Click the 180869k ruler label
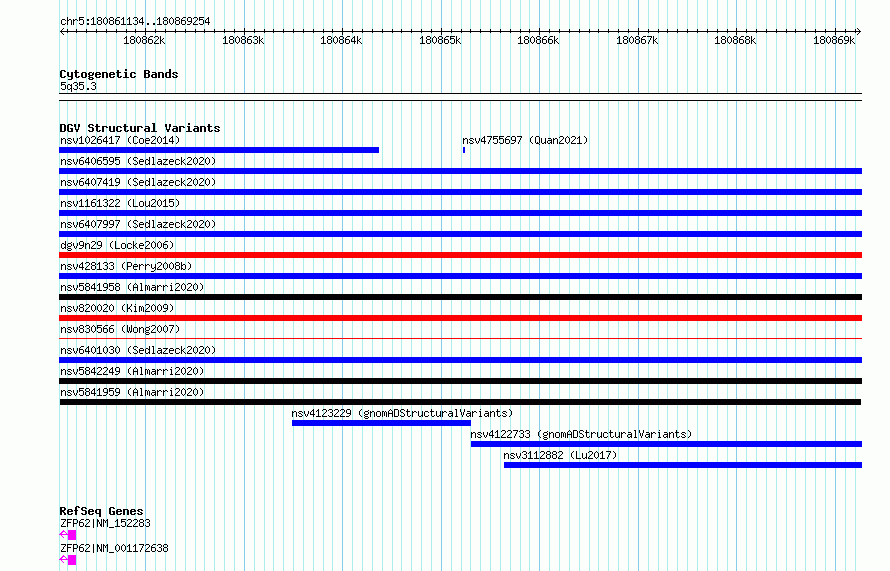The width and height of the screenshot is (890, 571). click(834, 40)
